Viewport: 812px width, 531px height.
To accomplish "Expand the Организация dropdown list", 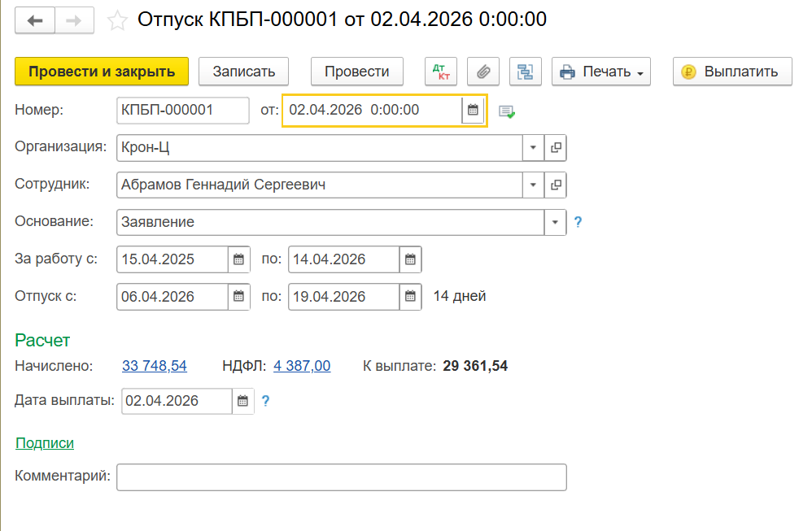I will pyautogui.click(x=533, y=148).
